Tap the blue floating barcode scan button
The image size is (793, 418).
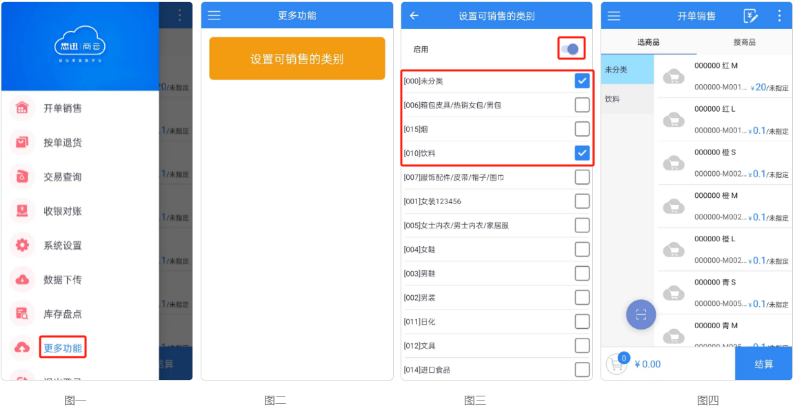coord(641,314)
